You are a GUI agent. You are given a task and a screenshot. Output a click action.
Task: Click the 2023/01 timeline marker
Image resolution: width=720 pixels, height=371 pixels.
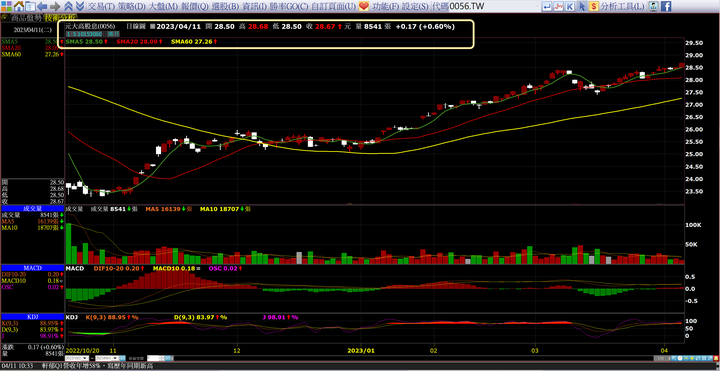(361, 350)
